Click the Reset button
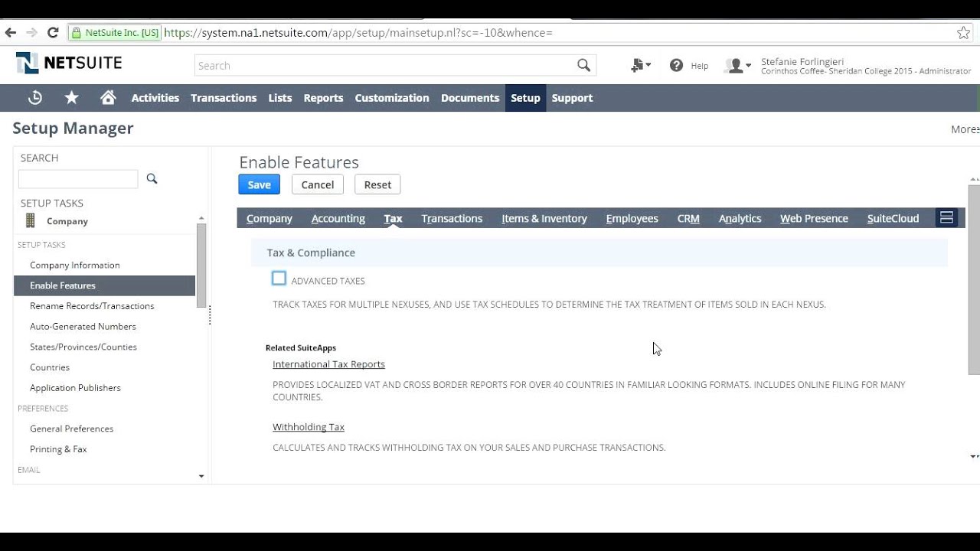Viewport: 980px width, 551px height. pos(377,184)
